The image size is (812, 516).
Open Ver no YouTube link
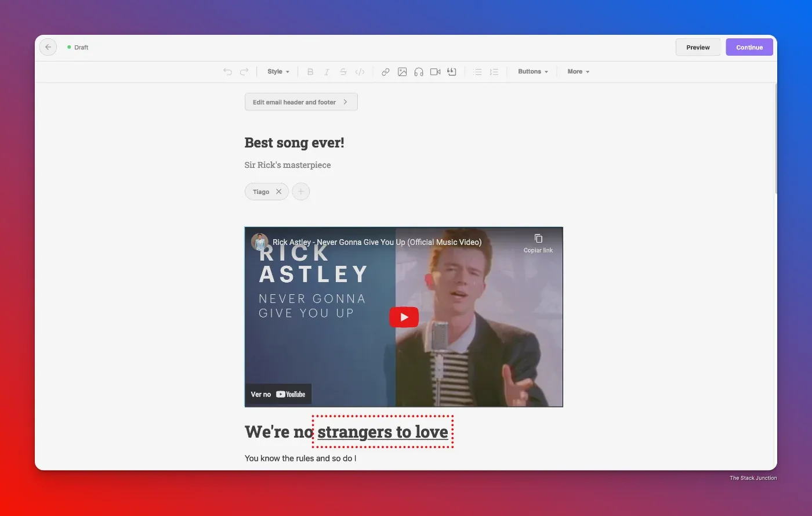pyautogui.click(x=278, y=394)
